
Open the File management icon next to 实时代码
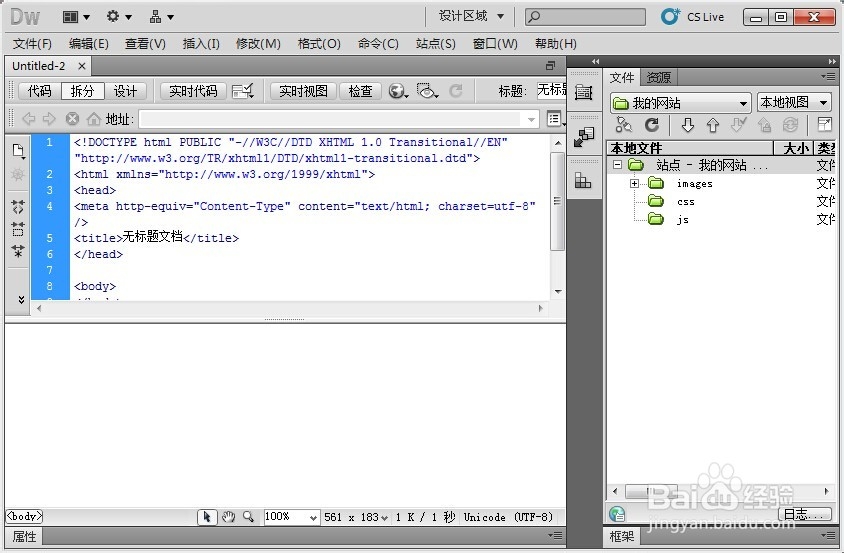point(242,91)
